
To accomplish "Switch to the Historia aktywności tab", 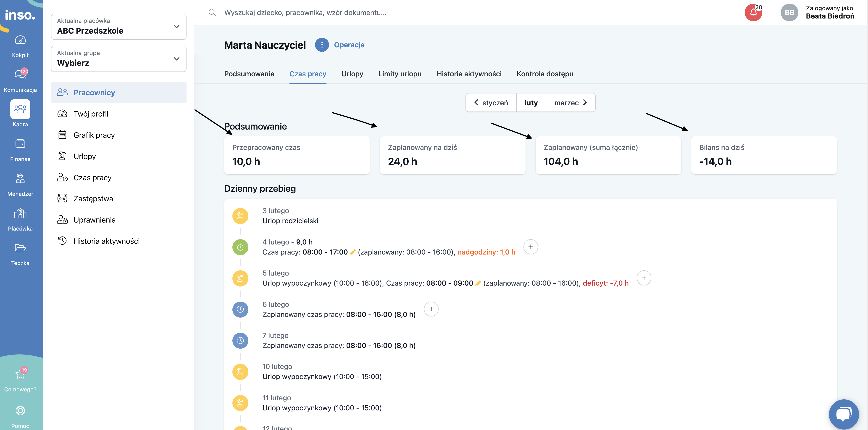I will (469, 74).
